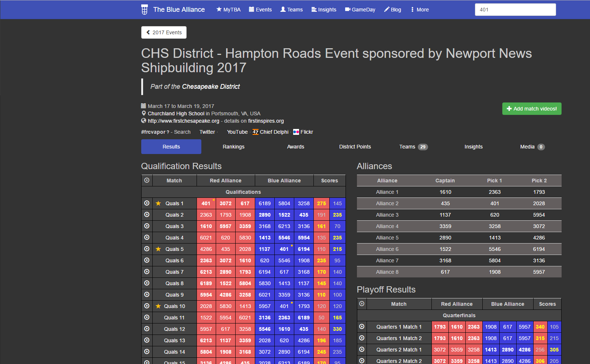
Task: Click favorite star beside Quals 5
Action: coord(158,249)
